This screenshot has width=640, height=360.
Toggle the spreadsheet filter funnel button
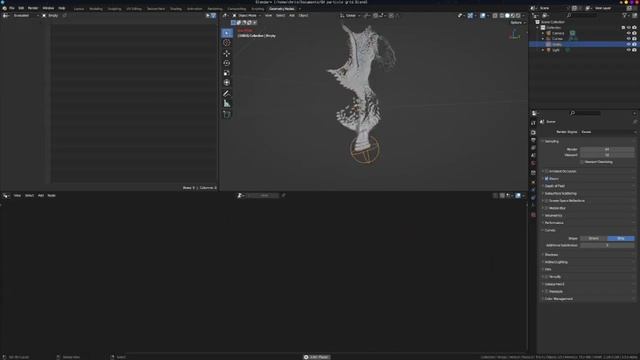pos(213,16)
